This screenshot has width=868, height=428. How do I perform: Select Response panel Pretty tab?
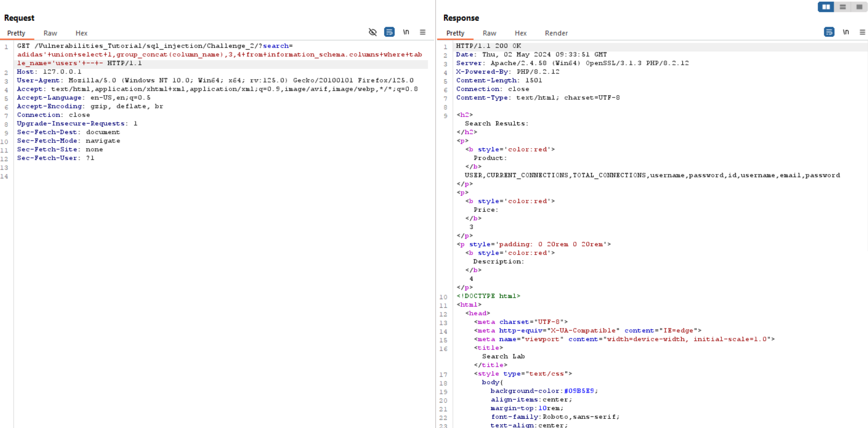455,33
